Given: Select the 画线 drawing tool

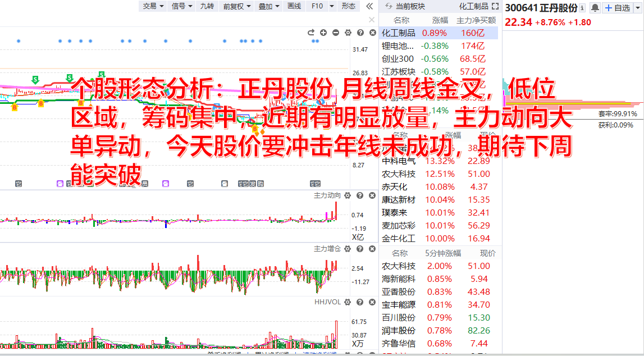Looking at the screenshot, I should click(x=294, y=6).
